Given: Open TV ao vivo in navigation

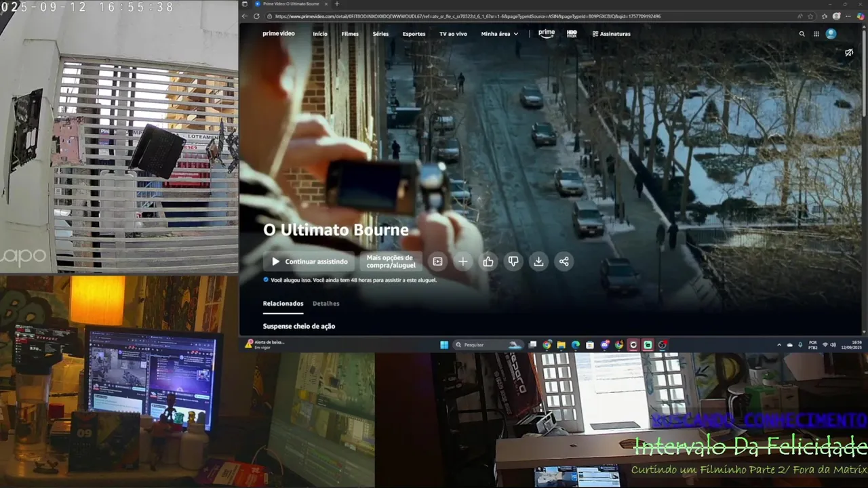Looking at the screenshot, I should pyautogui.click(x=453, y=34).
